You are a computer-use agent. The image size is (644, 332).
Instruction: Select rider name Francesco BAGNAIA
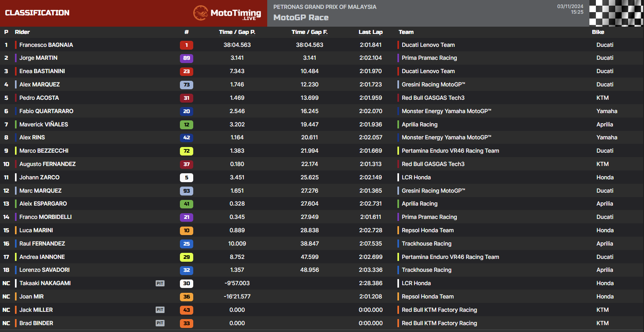coord(46,45)
